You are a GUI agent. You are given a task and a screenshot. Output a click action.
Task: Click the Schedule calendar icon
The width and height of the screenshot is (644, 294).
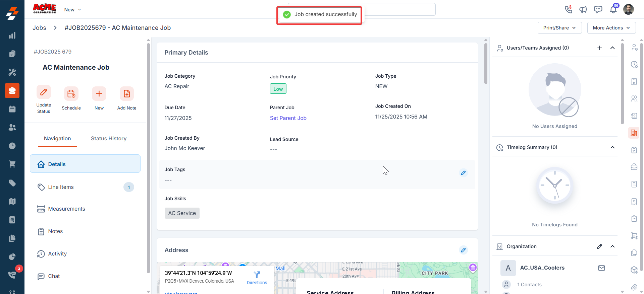coord(71,94)
